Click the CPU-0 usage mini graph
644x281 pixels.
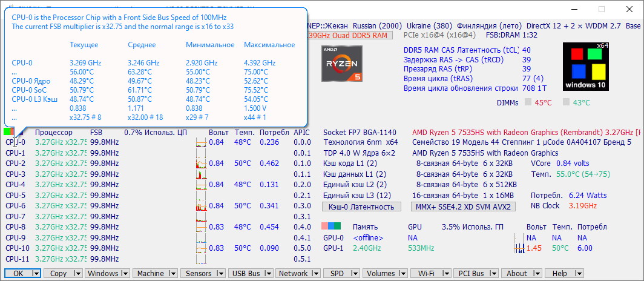[x=201, y=142]
